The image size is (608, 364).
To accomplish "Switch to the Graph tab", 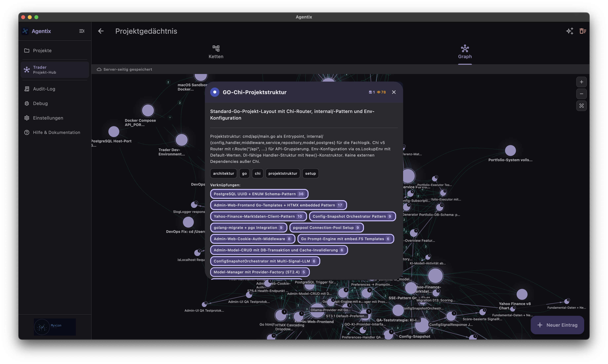I will [x=465, y=52].
